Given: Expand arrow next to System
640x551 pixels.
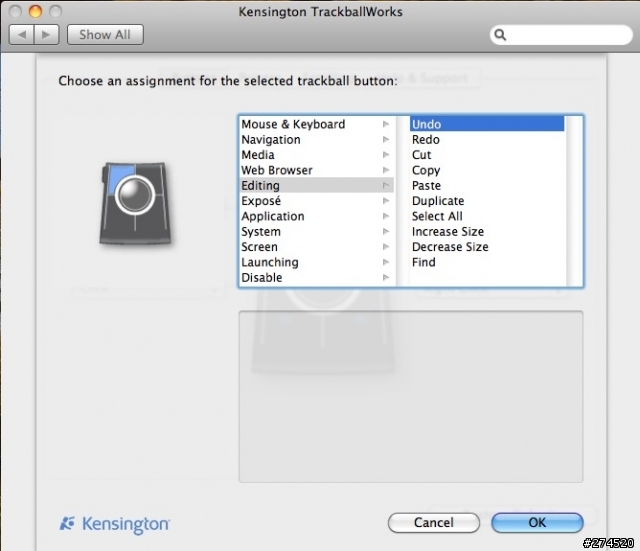Looking at the screenshot, I should click(386, 231).
